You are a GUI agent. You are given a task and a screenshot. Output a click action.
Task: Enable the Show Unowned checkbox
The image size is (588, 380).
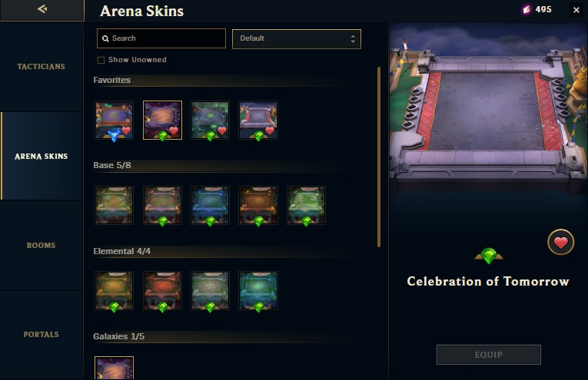pos(101,61)
